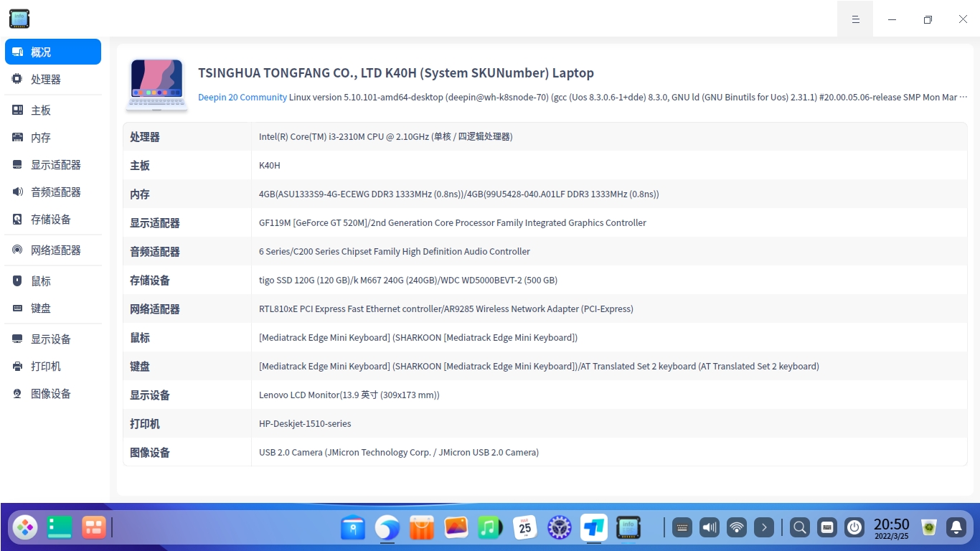
Task: Open the trash in the dock
Action: (929, 527)
